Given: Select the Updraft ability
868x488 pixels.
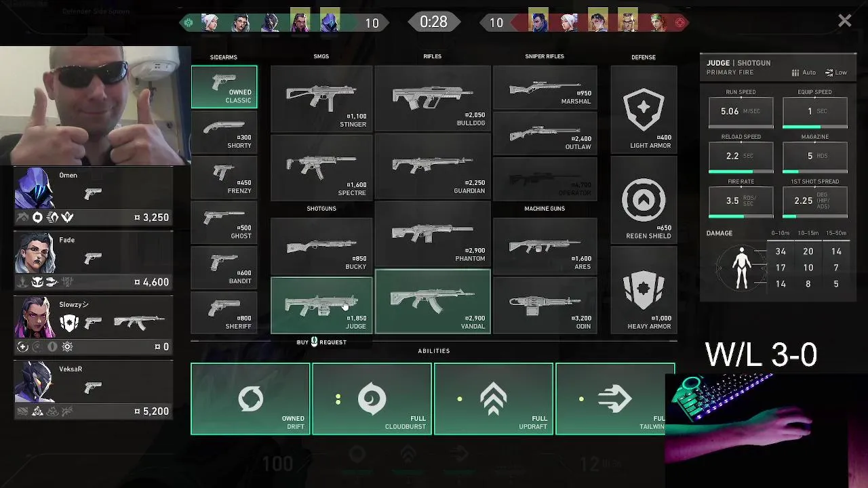Looking at the screenshot, I should click(493, 399).
